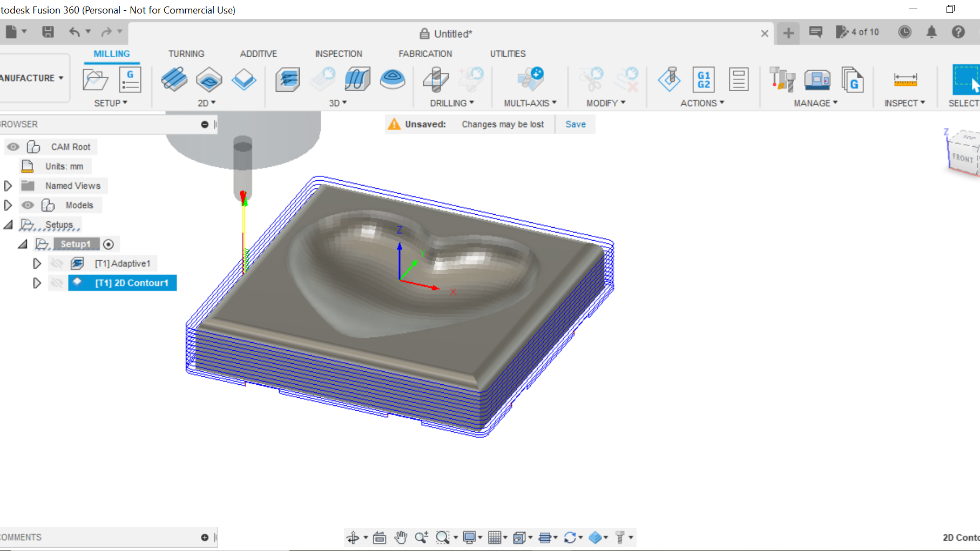Select the 2D Pocket tool
Screen dimensions: 980x551
click(209, 79)
